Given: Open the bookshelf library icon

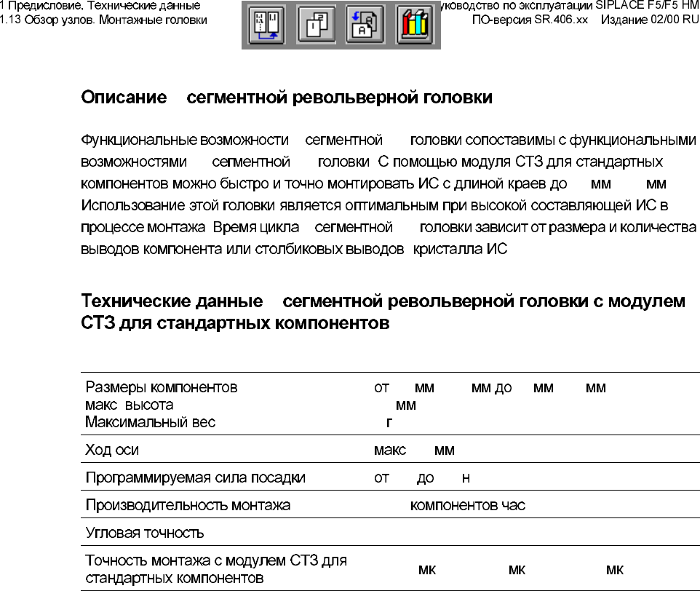Looking at the screenshot, I should coord(415,25).
